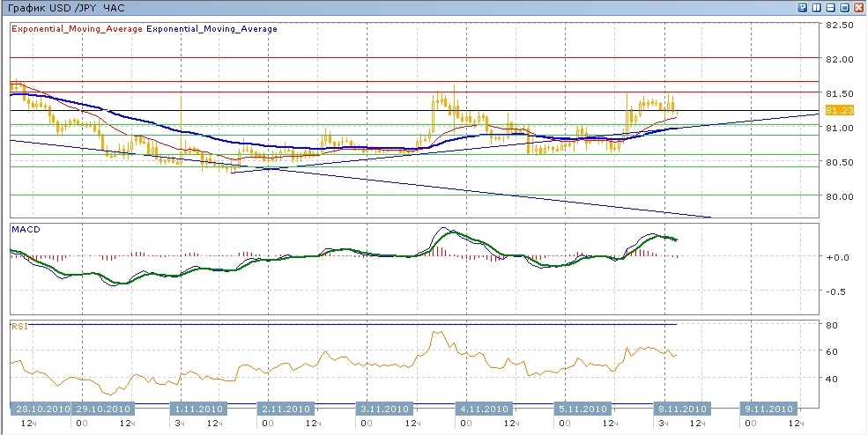Select the blue Exponential_Moving_Average label

(x=211, y=29)
